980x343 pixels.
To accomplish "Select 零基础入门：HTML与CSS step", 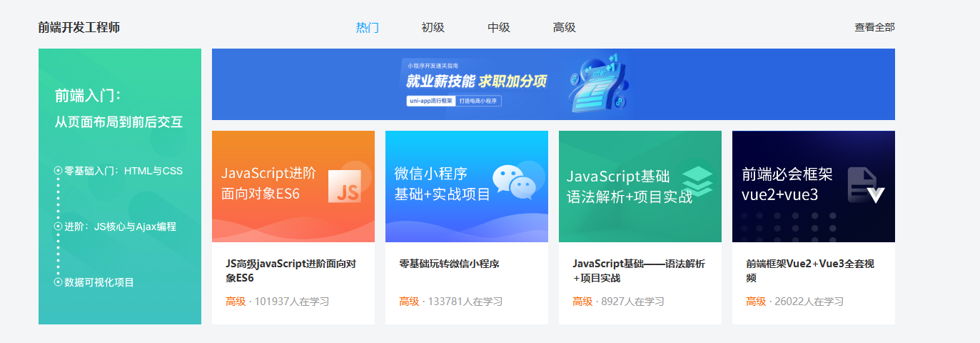I will point(123,171).
